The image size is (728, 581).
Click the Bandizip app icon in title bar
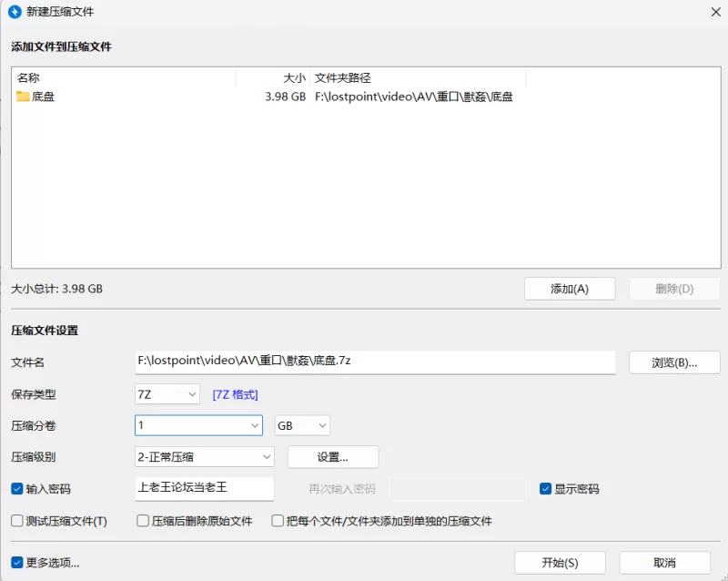pos(15,12)
